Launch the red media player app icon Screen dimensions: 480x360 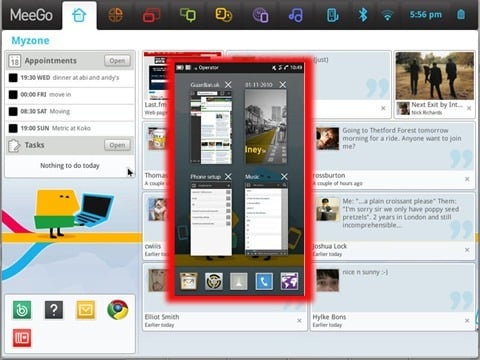(22, 338)
